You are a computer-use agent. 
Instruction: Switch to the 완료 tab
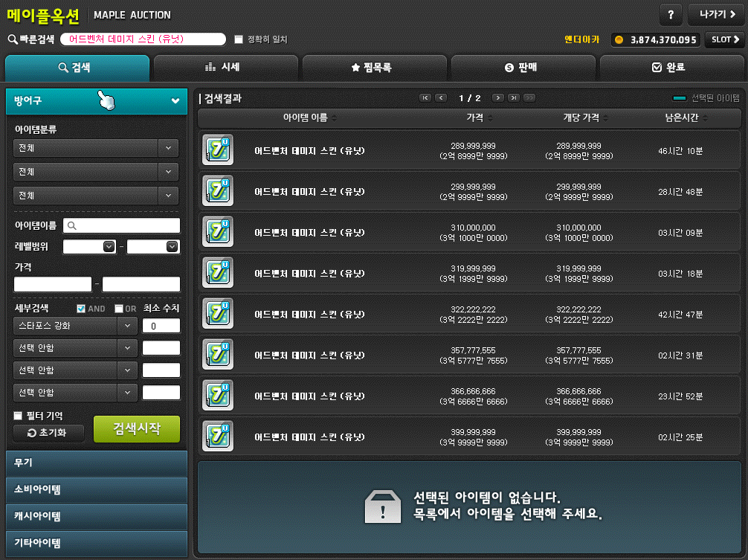click(672, 68)
